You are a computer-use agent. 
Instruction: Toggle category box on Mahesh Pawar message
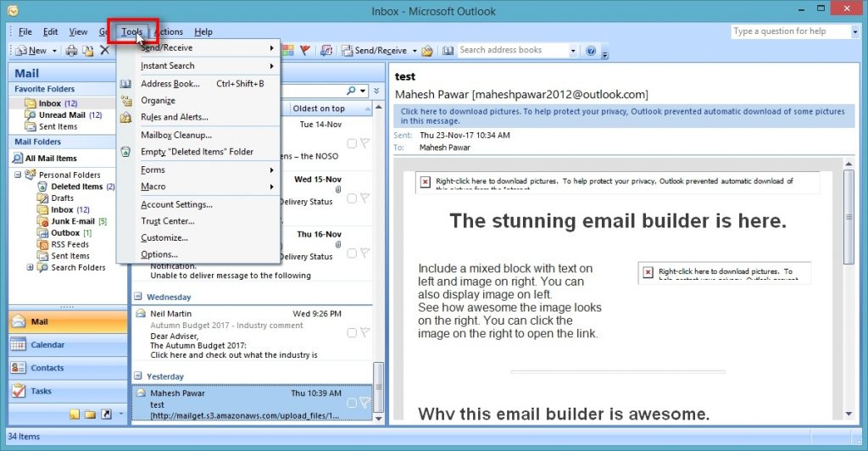click(x=352, y=403)
